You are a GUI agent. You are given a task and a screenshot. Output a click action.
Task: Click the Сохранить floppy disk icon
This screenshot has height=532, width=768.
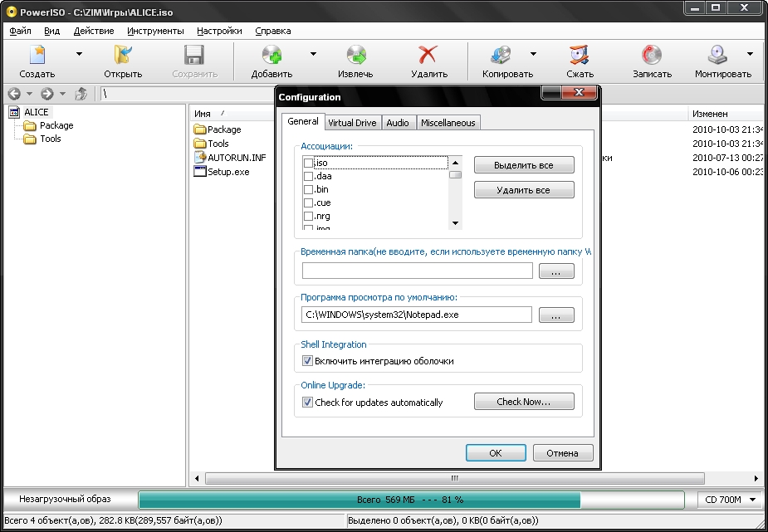[x=194, y=55]
